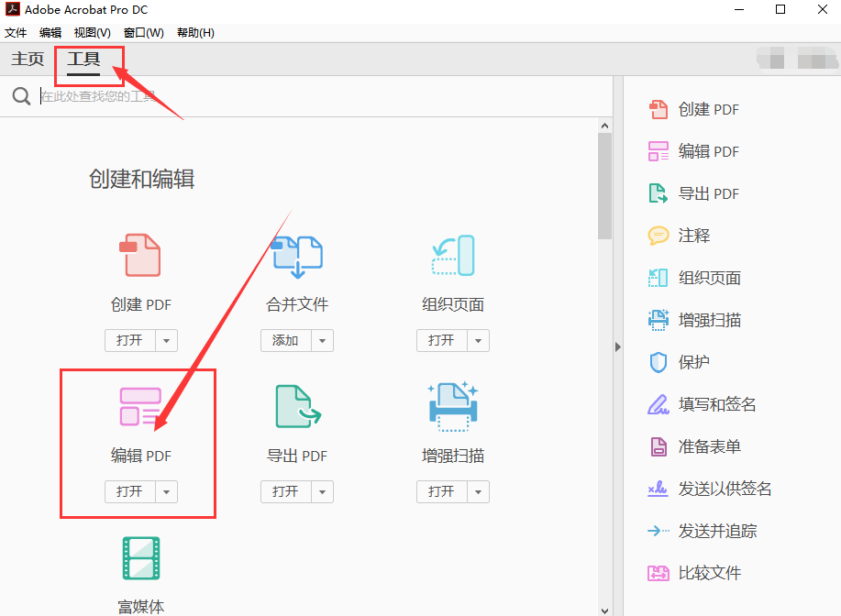
Task: Open the 发送并追踪 arrow icon
Action: pyautogui.click(x=658, y=531)
